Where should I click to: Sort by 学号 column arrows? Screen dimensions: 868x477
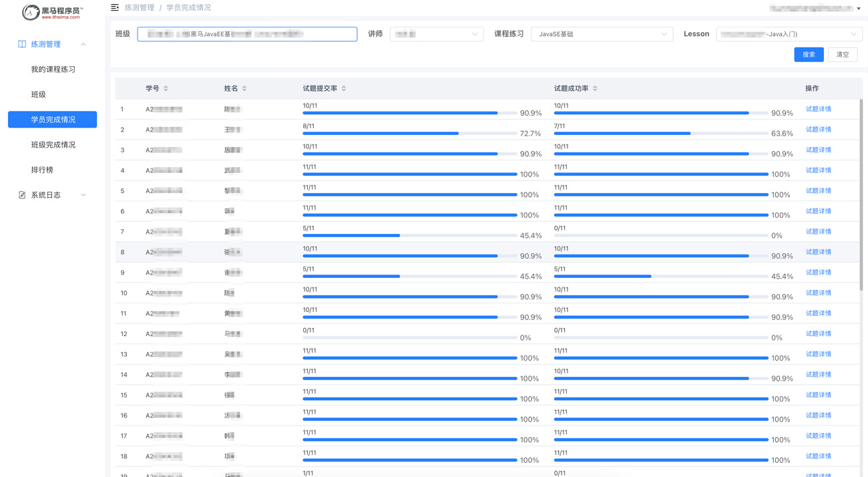(x=166, y=88)
